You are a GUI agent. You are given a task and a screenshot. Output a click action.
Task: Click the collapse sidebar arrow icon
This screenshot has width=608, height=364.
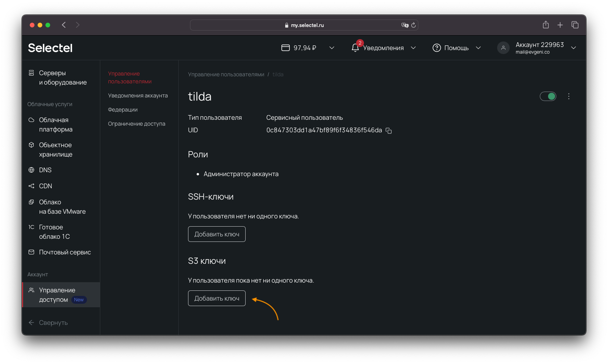pyautogui.click(x=31, y=323)
